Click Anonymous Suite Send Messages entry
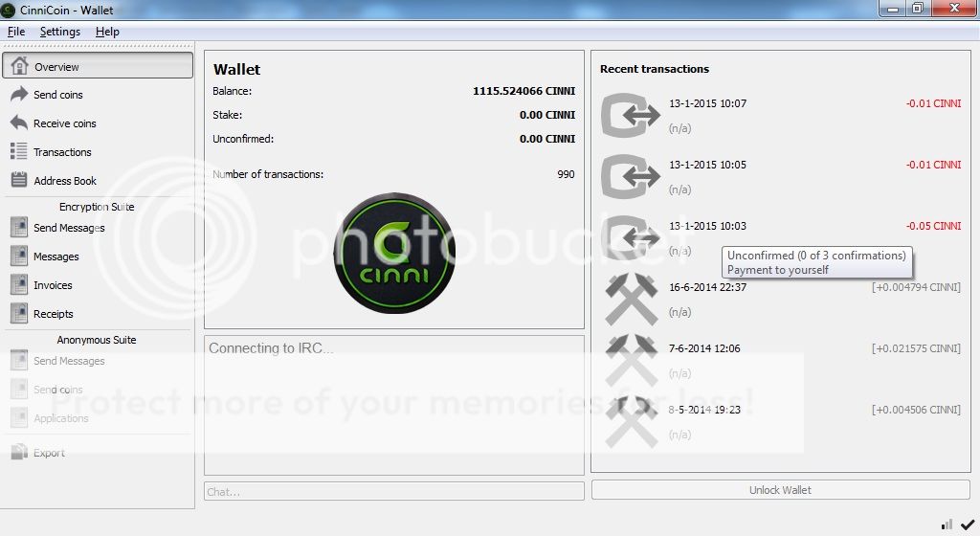The image size is (980, 536). pyautogui.click(x=98, y=361)
